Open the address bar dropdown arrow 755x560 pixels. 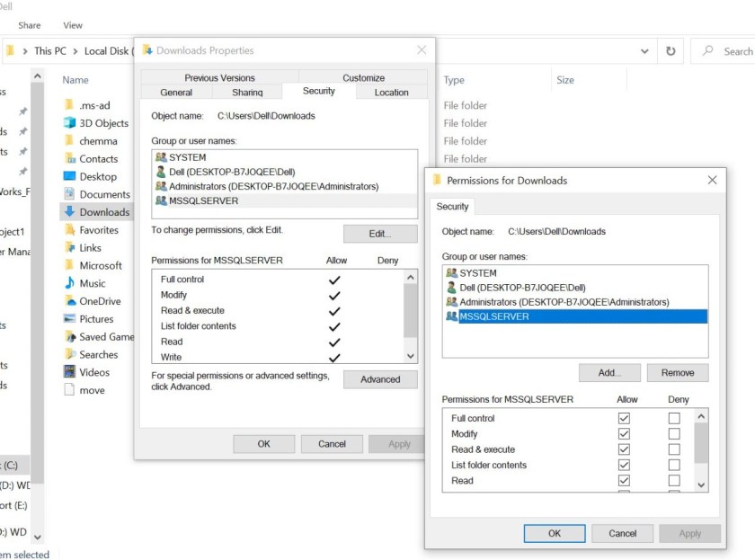pyautogui.click(x=643, y=51)
